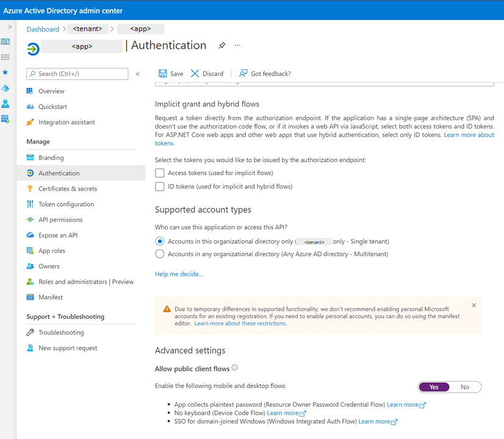Set public client flows toggle to No
This screenshot has width=504, height=439.
tap(465, 387)
